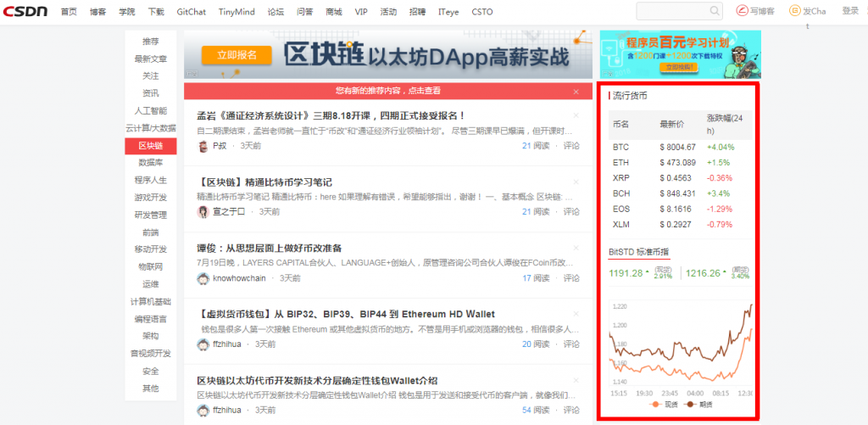Screen dimensions: 868x425
Task: Select 前端 category in sidebar
Action: coord(151,232)
